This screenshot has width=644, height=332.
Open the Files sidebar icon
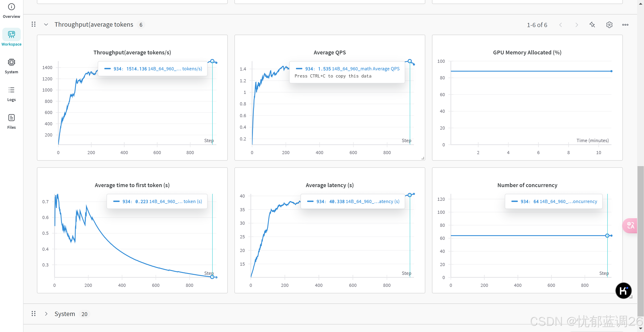coord(12,118)
